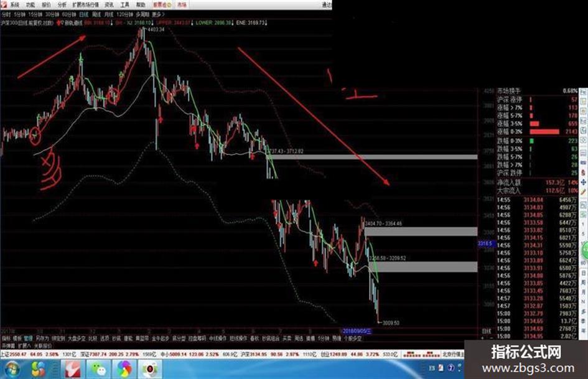Click the 市场 button in the menu bar
This screenshot has height=379, width=588.
182,5
